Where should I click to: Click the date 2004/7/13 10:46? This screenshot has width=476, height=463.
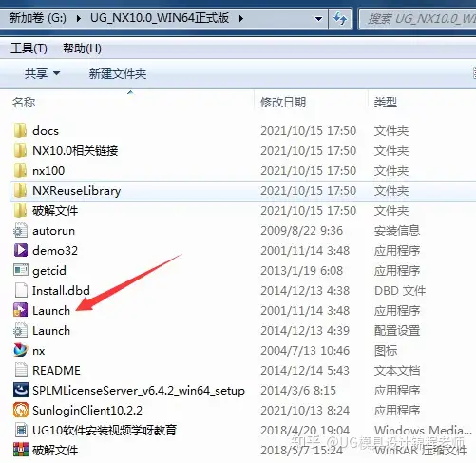tap(305, 350)
